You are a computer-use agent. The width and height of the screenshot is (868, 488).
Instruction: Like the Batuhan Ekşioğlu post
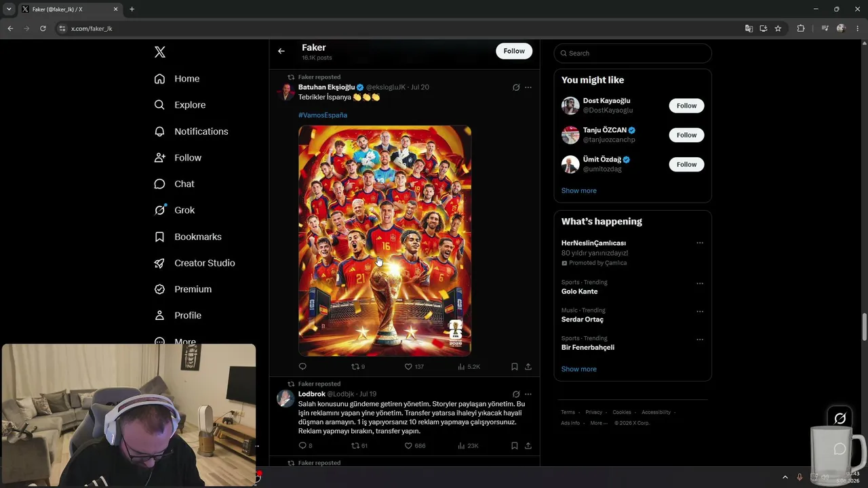click(x=414, y=367)
